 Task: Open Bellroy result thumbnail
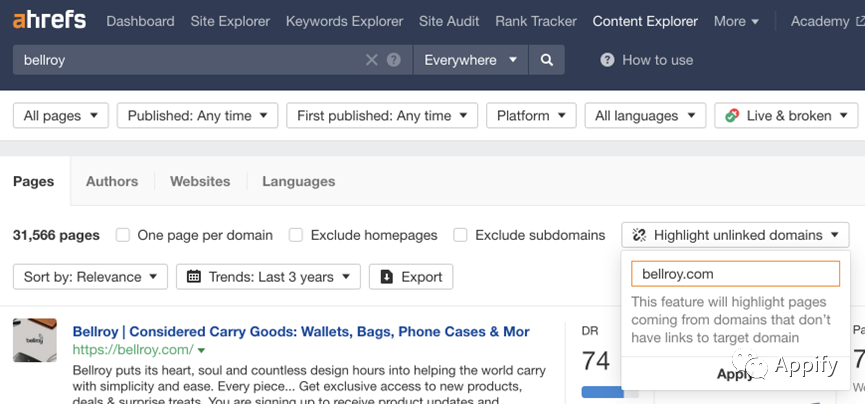[x=35, y=340]
